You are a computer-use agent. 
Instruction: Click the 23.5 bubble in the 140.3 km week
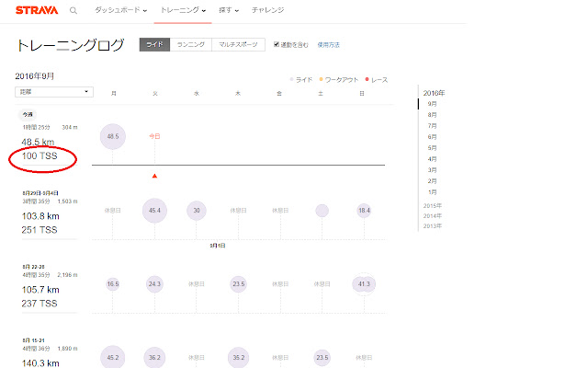coord(322,357)
